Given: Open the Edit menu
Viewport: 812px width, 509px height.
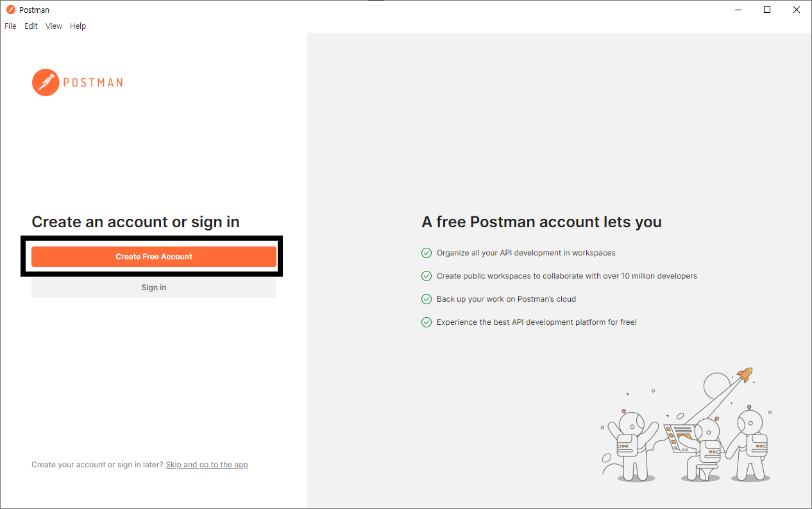Looking at the screenshot, I should click(x=30, y=26).
